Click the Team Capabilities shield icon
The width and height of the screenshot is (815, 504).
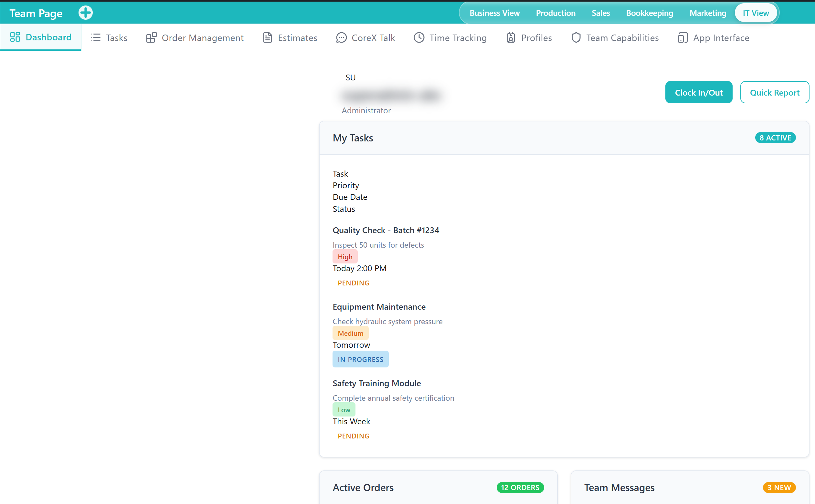tap(576, 38)
